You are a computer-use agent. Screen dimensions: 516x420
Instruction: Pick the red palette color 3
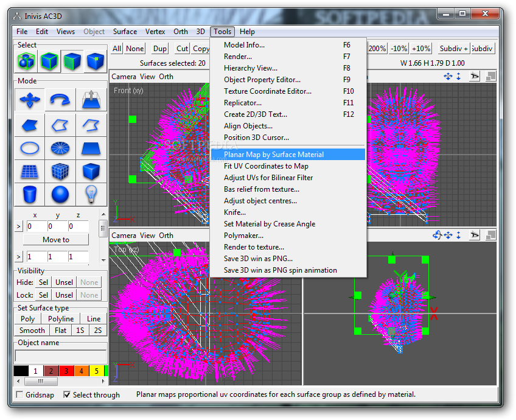[x=66, y=371]
